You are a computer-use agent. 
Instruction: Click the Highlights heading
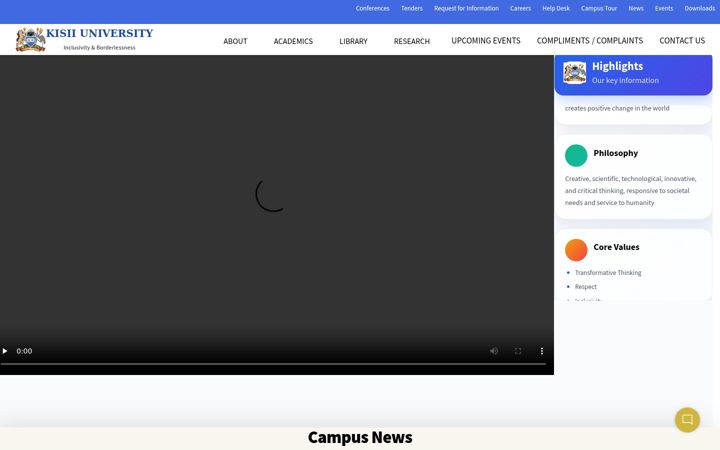tap(617, 66)
